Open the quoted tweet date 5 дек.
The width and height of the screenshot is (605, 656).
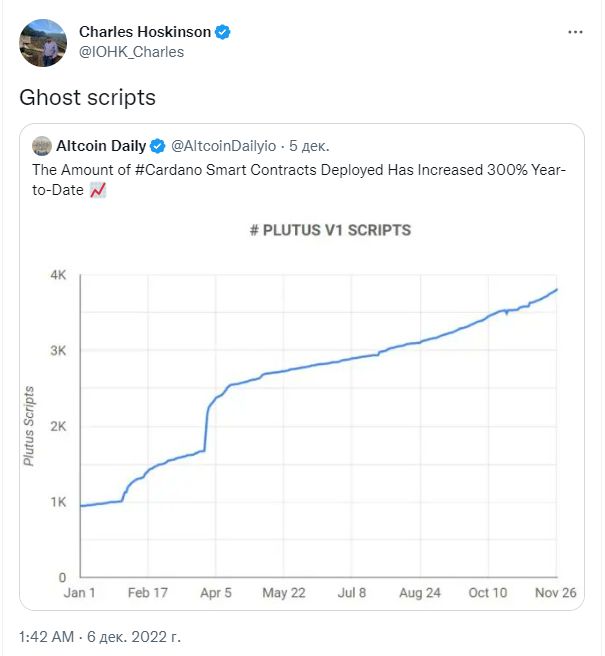click(309, 146)
